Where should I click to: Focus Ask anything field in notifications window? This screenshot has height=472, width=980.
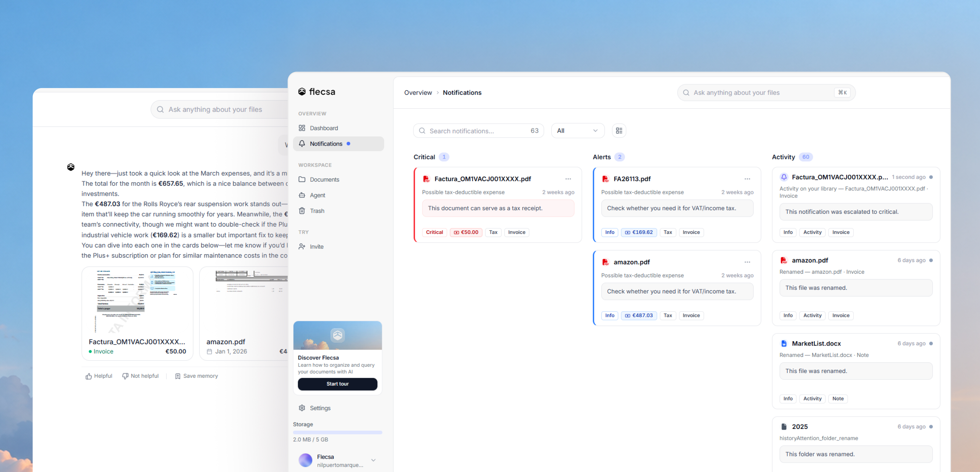(x=766, y=93)
